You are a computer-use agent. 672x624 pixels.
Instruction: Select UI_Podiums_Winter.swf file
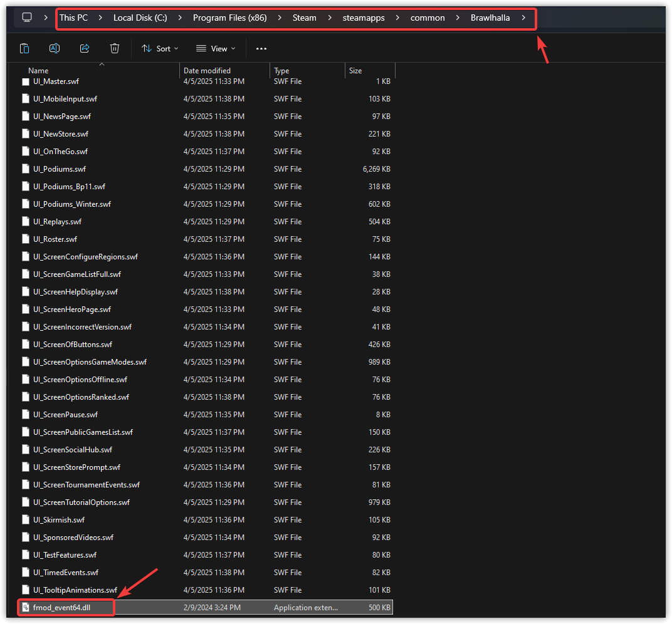72,204
